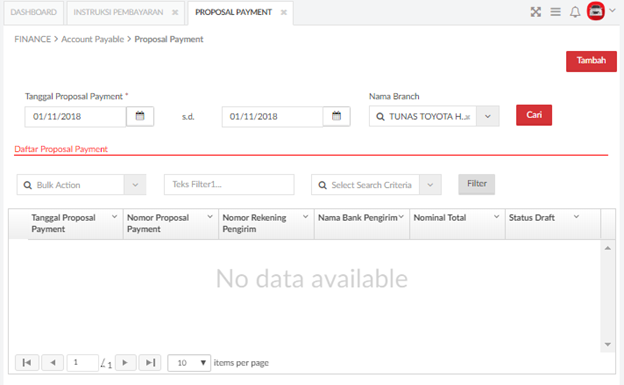Click the red user avatar icon
624x385 pixels.
[596, 12]
